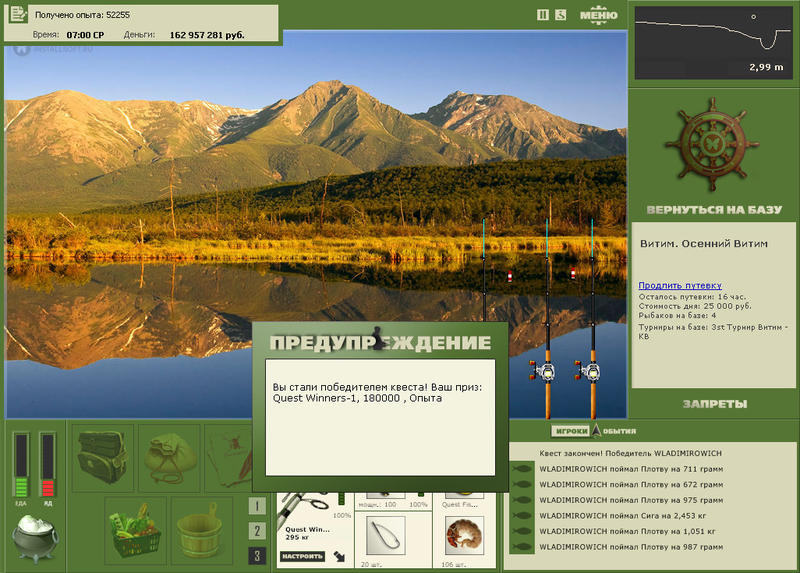This screenshot has width=800, height=573.
Task: Click the Продлить путевку link
Action: (680, 285)
